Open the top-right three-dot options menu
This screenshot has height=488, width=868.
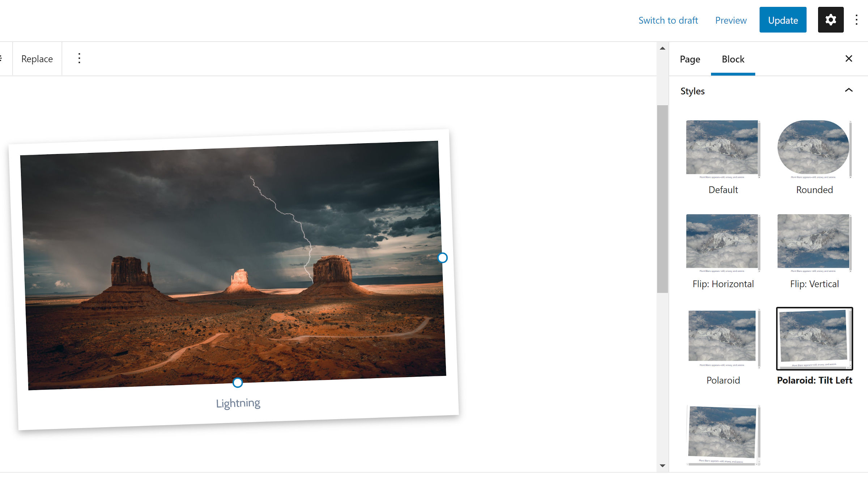tap(856, 20)
